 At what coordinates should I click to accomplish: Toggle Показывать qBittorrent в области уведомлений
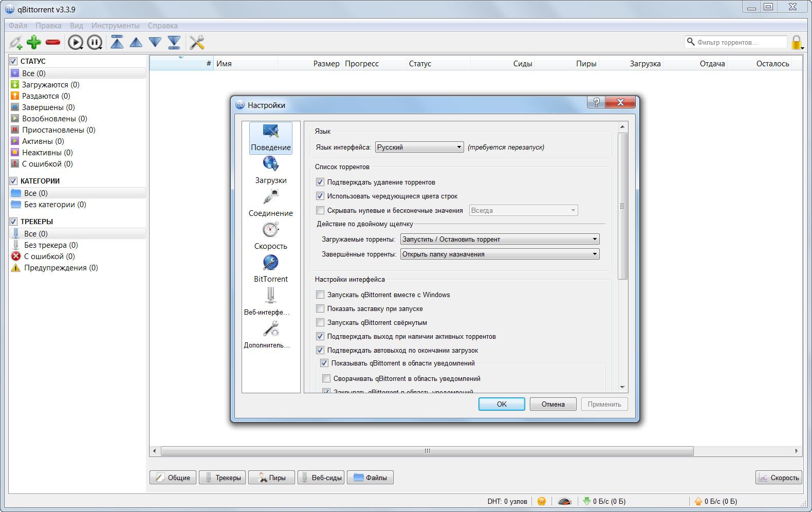point(324,363)
